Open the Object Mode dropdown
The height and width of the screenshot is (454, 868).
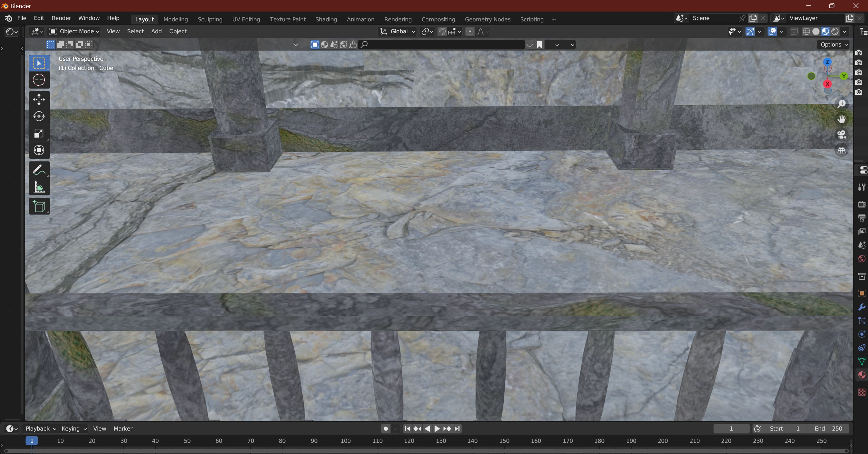pos(74,31)
